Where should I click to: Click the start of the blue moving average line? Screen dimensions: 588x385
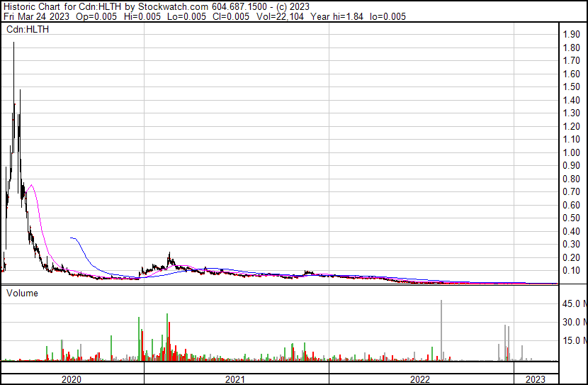pos(71,238)
